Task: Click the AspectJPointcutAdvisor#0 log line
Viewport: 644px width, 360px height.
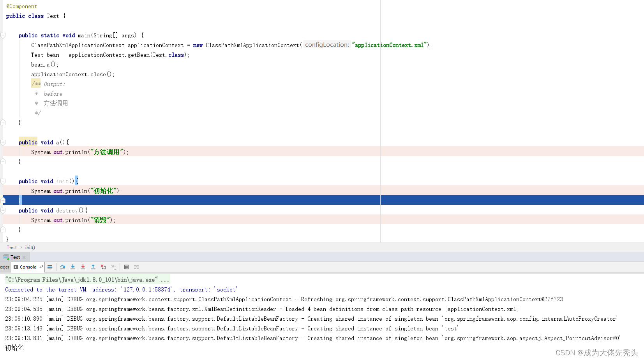Action: [313, 338]
